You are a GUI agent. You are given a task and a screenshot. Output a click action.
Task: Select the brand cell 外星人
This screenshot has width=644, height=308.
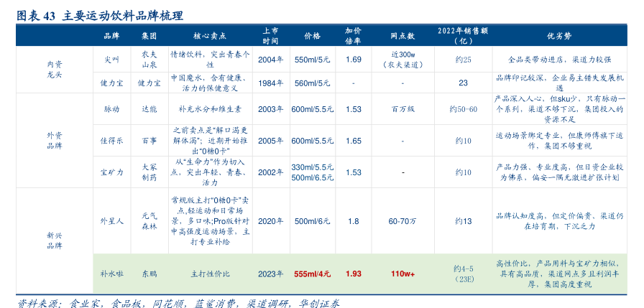111,221
